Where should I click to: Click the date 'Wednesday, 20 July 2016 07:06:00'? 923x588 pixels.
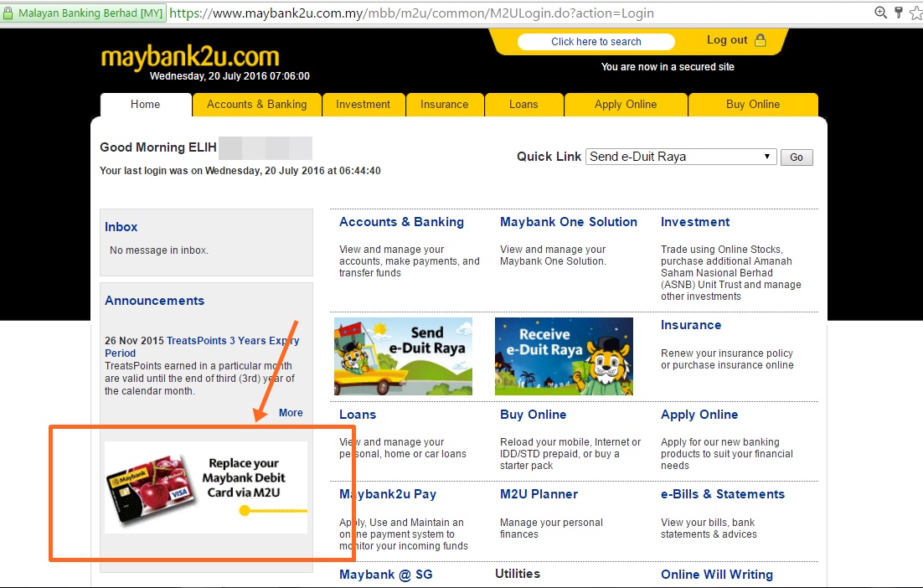pyautogui.click(x=229, y=76)
